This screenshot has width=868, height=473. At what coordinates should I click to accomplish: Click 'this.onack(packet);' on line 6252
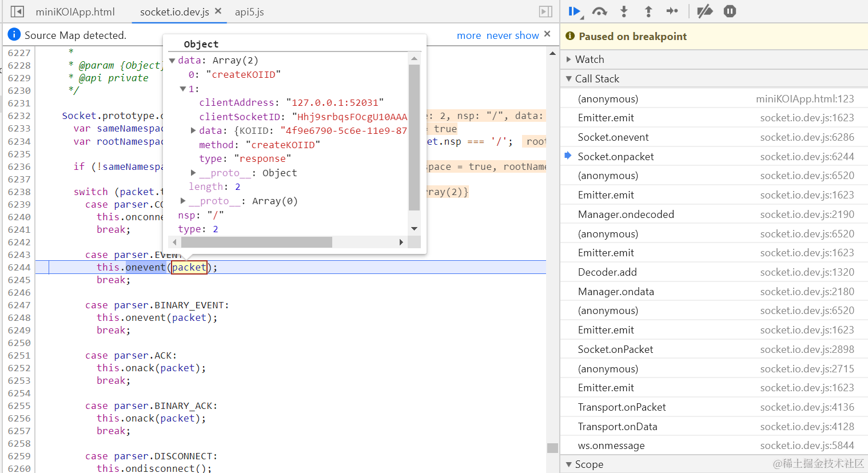tap(151, 368)
